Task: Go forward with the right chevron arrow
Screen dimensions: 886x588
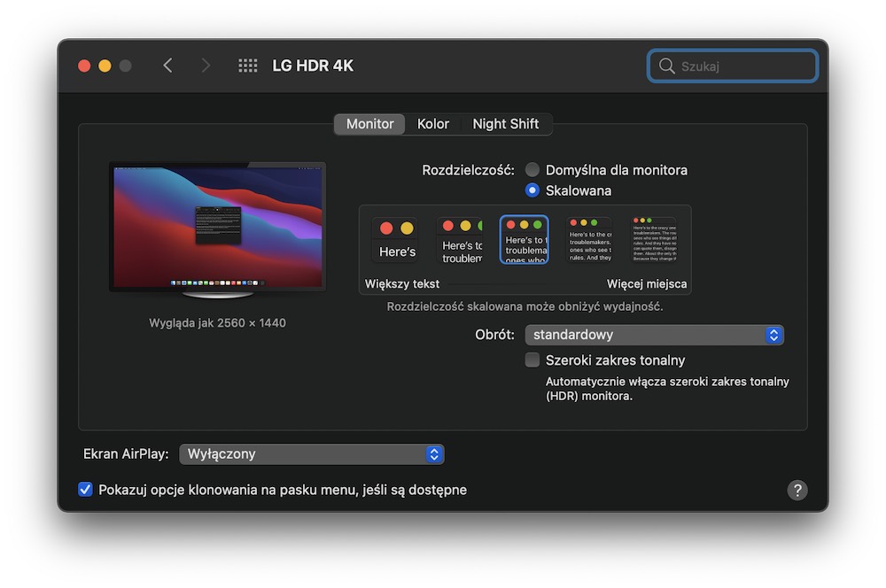Action: tap(206, 66)
